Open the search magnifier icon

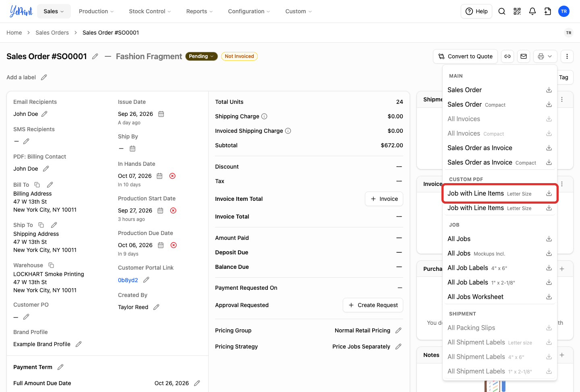pyautogui.click(x=502, y=11)
